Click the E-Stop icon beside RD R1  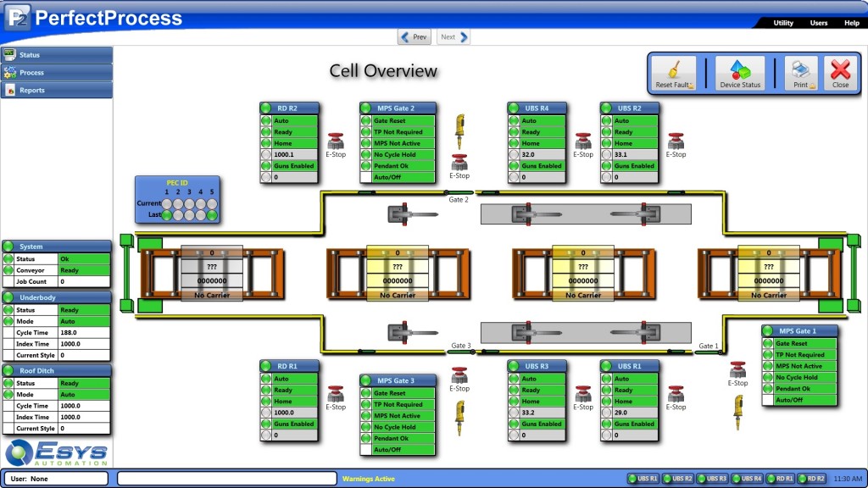[337, 393]
